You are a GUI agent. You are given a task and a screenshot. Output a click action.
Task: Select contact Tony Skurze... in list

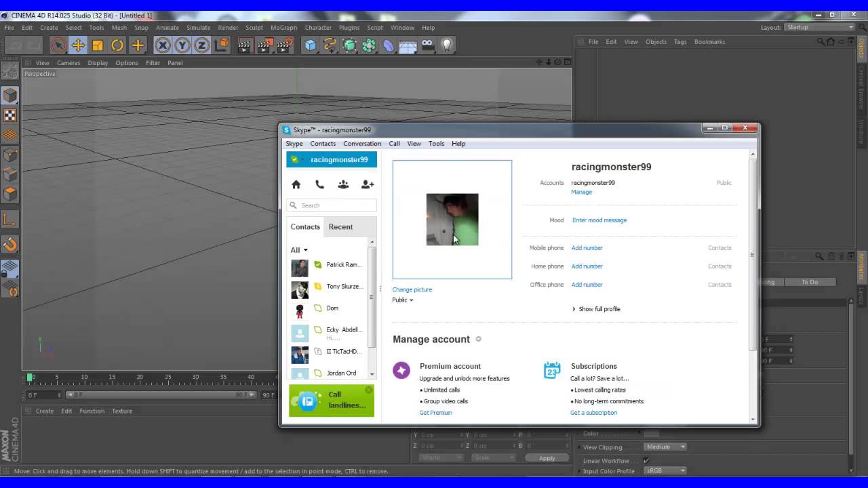pyautogui.click(x=328, y=287)
